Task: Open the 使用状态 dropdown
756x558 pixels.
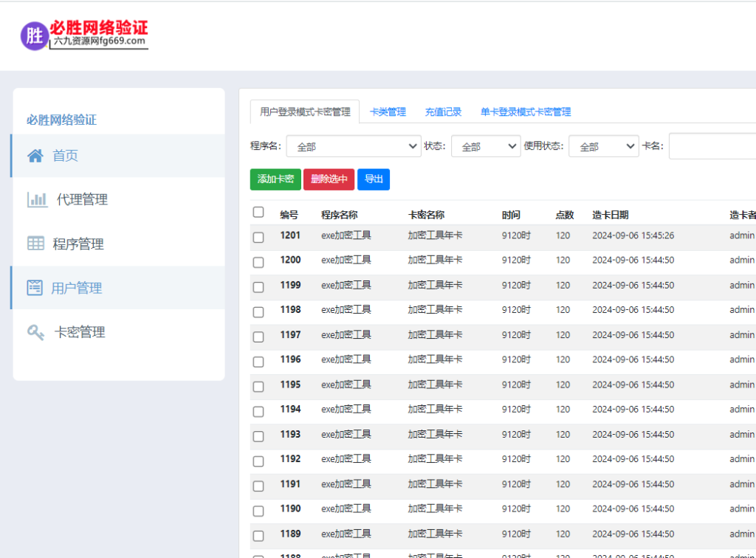Action: point(603,147)
